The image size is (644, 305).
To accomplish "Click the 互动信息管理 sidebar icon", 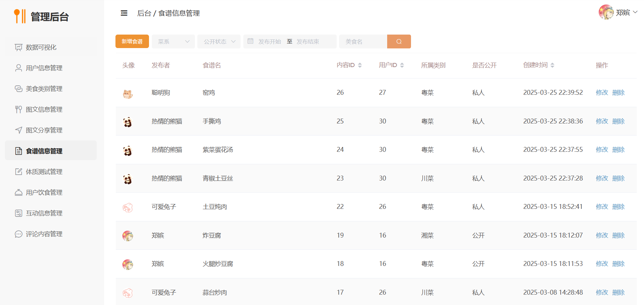I will pos(19,213).
